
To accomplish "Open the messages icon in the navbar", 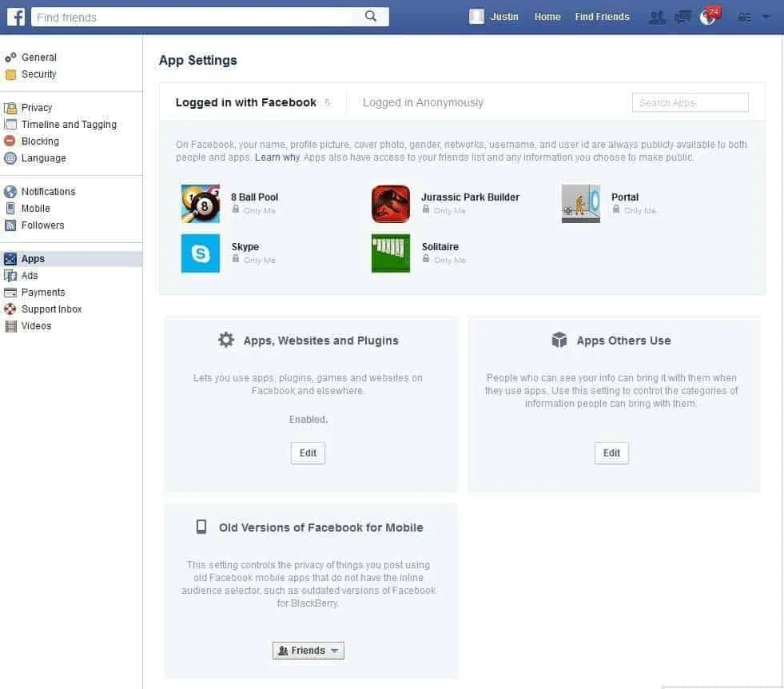I will pyautogui.click(x=682, y=16).
